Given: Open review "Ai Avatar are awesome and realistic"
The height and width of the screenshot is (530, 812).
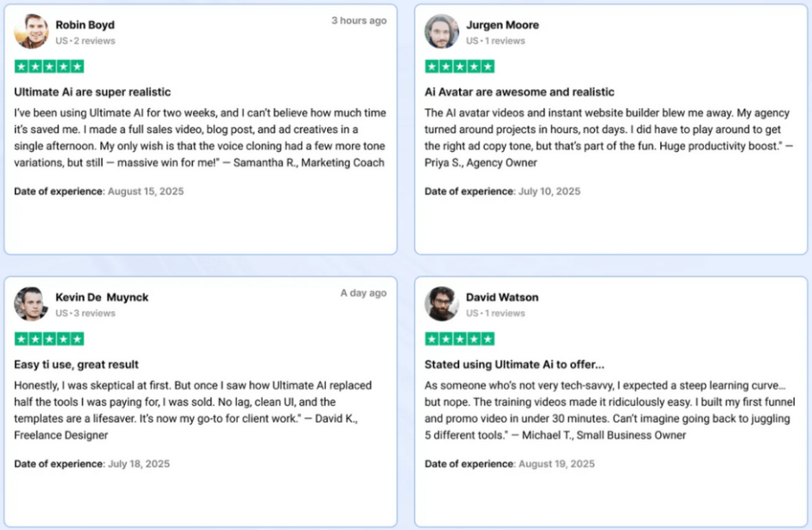Looking at the screenshot, I should click(519, 92).
